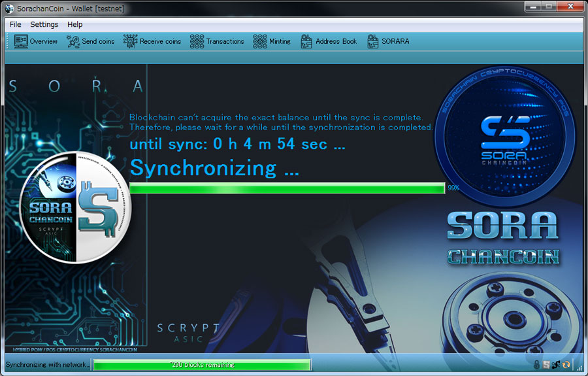
Task: Go to the Overview page label
Action: [44, 41]
